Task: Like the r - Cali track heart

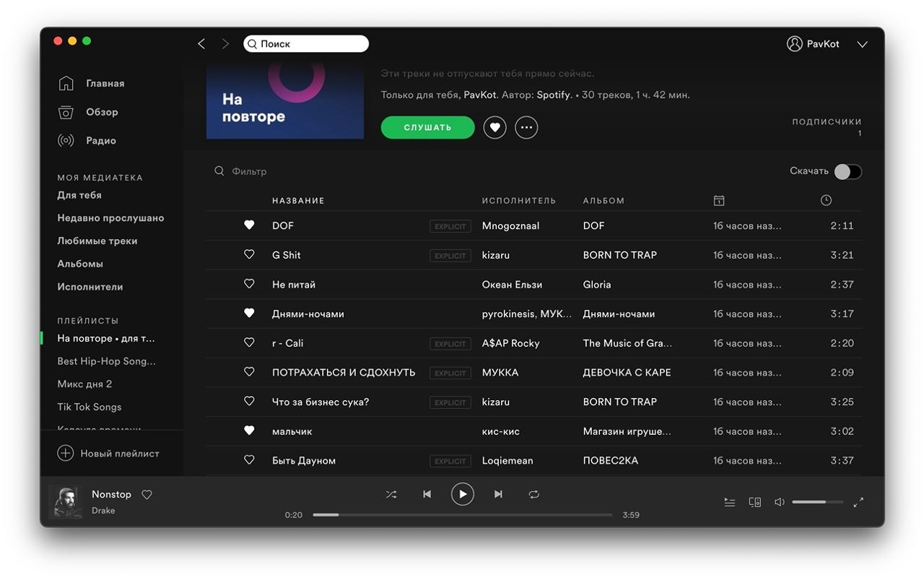Action: pos(249,343)
